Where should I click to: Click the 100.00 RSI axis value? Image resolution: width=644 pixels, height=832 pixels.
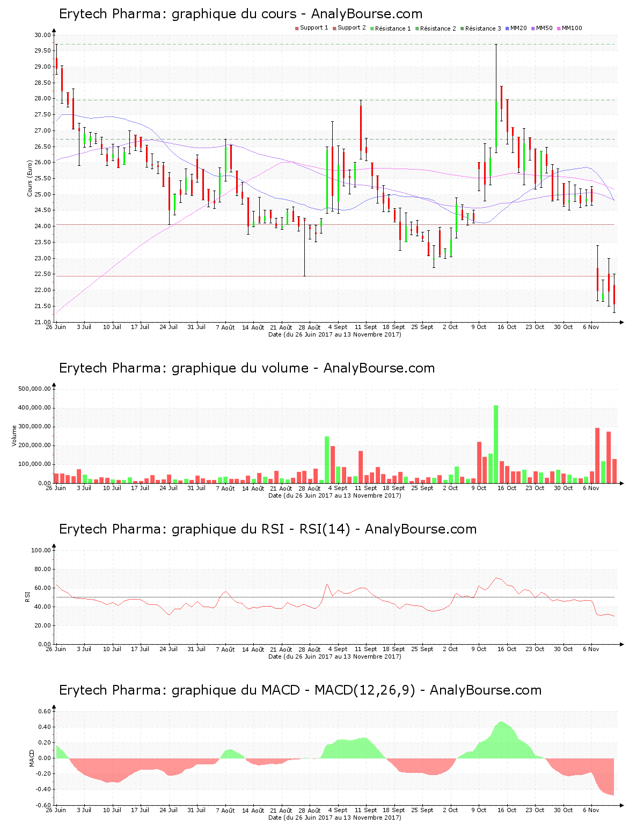pyautogui.click(x=41, y=550)
